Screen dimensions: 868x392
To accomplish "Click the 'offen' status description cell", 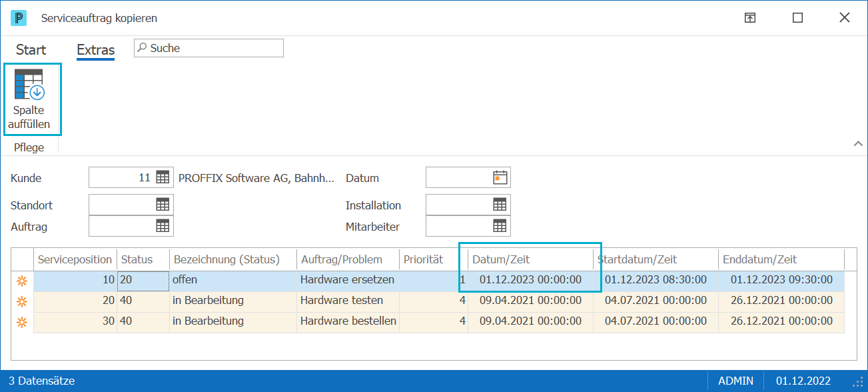I will tap(233, 280).
